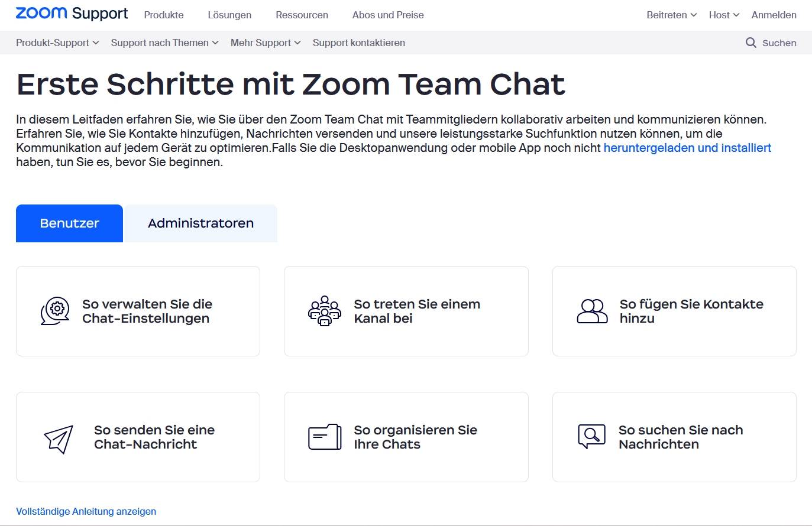This screenshot has width=812, height=526.
Task: Click the join channel group icon
Action: click(x=324, y=311)
